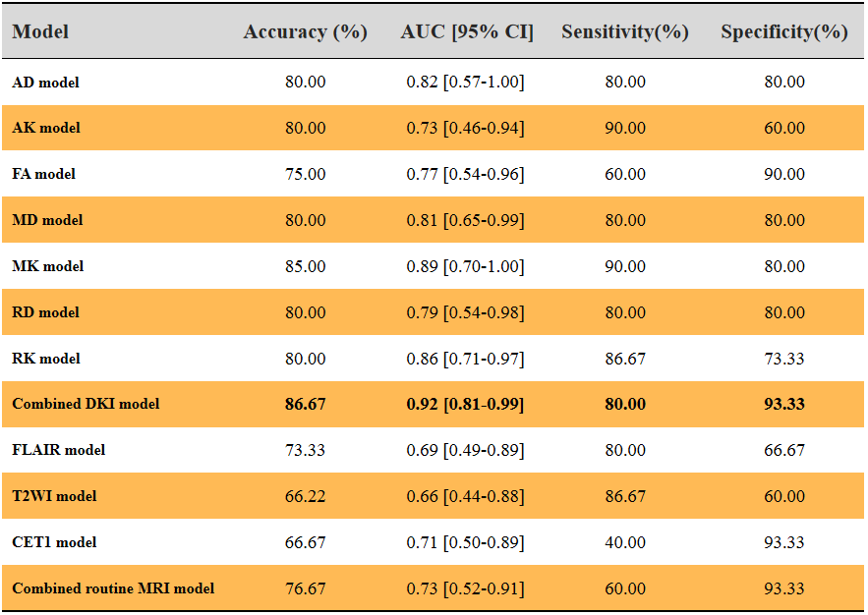Select the AD model row label

(x=45, y=83)
